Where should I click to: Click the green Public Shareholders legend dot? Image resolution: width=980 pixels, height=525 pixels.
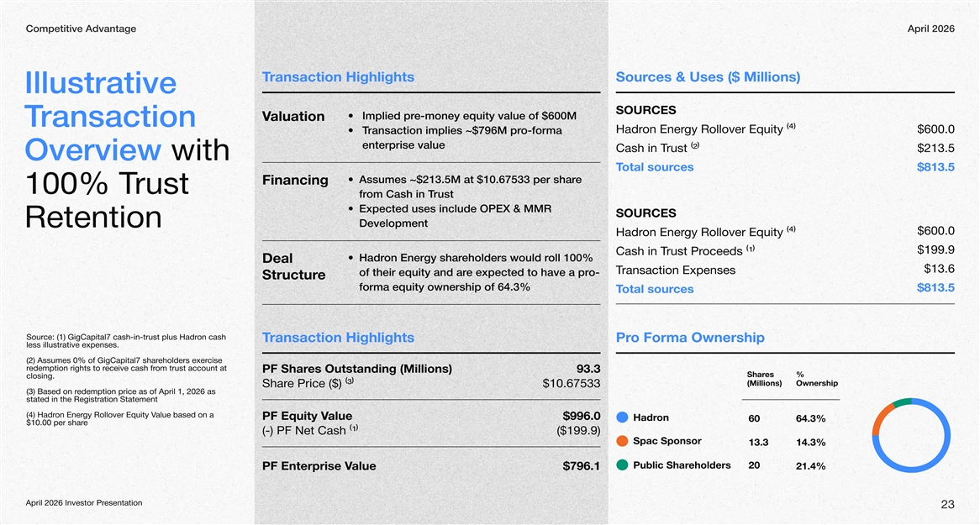click(622, 465)
